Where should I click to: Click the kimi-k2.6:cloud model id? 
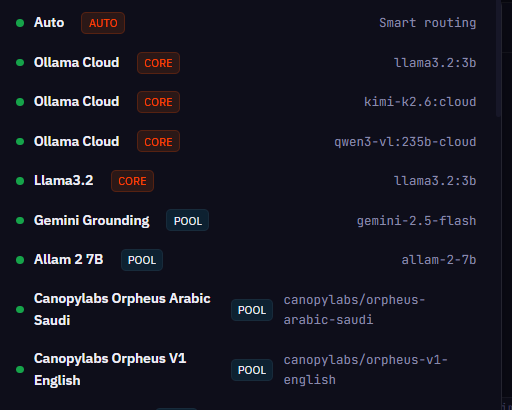(x=420, y=102)
